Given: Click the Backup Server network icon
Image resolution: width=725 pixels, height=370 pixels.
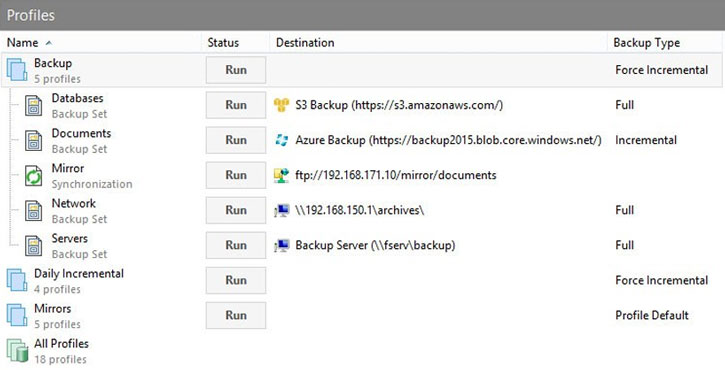Looking at the screenshot, I should coord(282,246).
